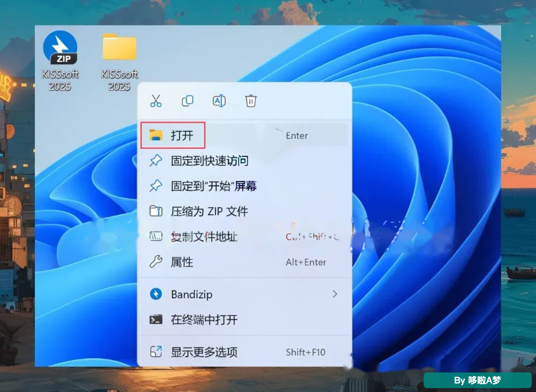Select 显示更多选项
This screenshot has height=392, width=536.
click(244, 352)
